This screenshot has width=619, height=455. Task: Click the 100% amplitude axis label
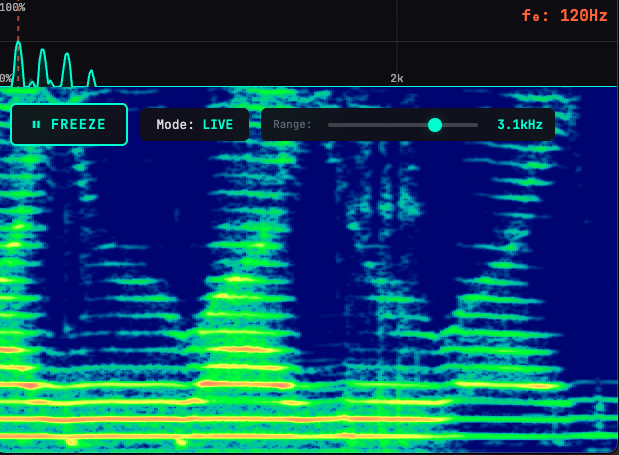tap(12, 7)
